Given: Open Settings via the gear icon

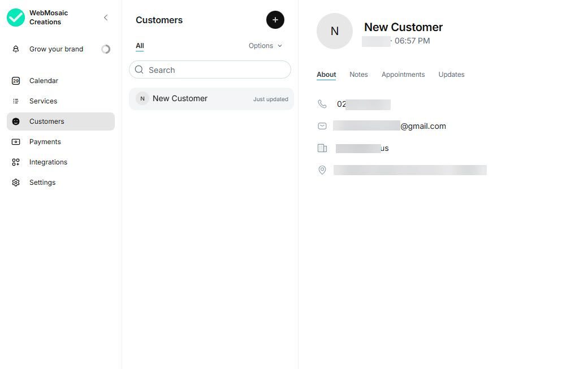Looking at the screenshot, I should coord(16,183).
